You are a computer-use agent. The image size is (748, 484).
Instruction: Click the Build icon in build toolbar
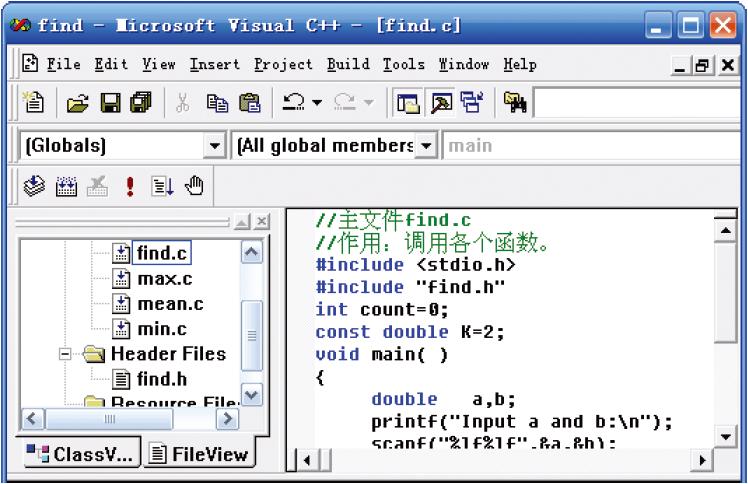tap(66, 186)
